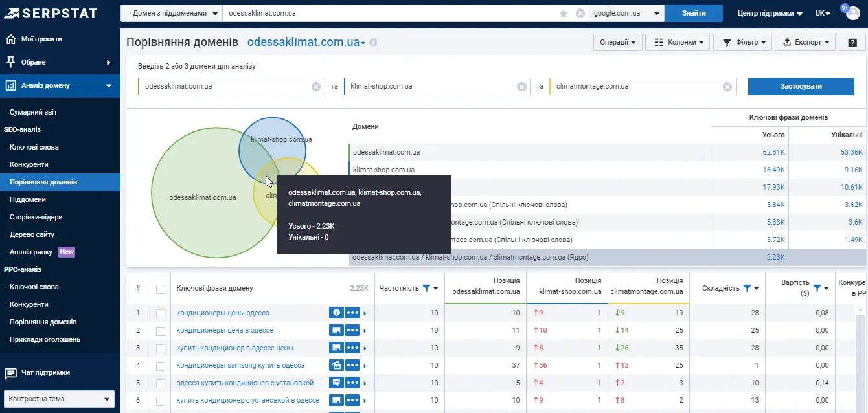Click SERP feature icon for кондиционеры цена в одессе
The image size is (868, 413).
click(336, 330)
